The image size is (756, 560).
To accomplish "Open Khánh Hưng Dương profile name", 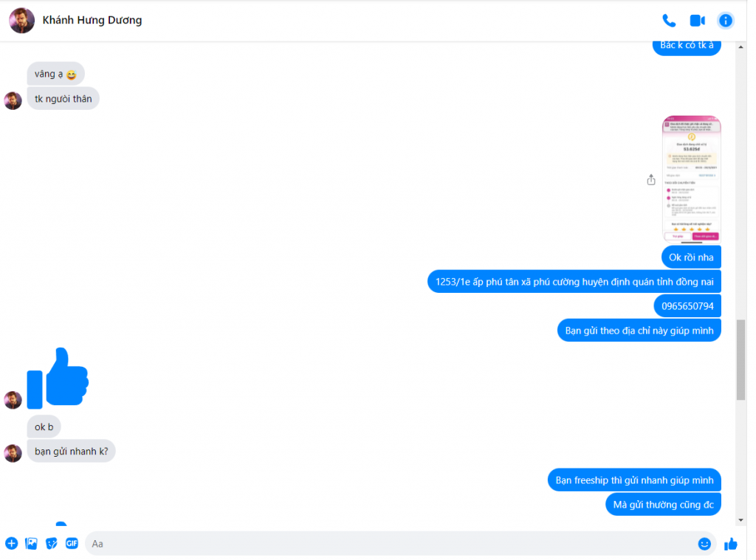I will pos(92,20).
